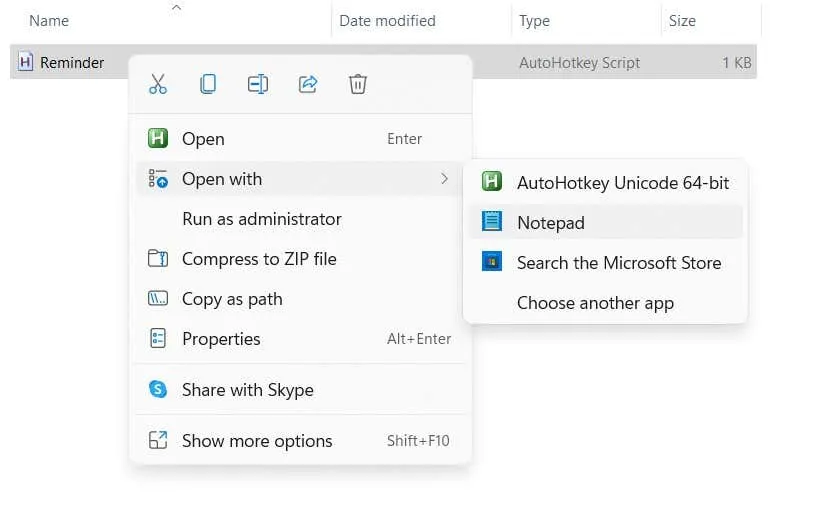Click Show more options entry
The width and height of the screenshot is (836, 525).
click(x=256, y=441)
